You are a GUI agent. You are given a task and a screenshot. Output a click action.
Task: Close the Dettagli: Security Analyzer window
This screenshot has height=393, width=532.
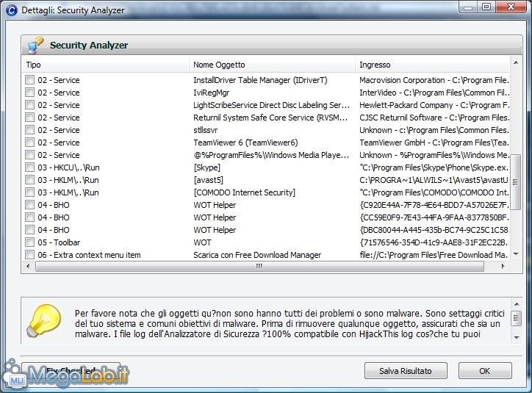click(511, 7)
